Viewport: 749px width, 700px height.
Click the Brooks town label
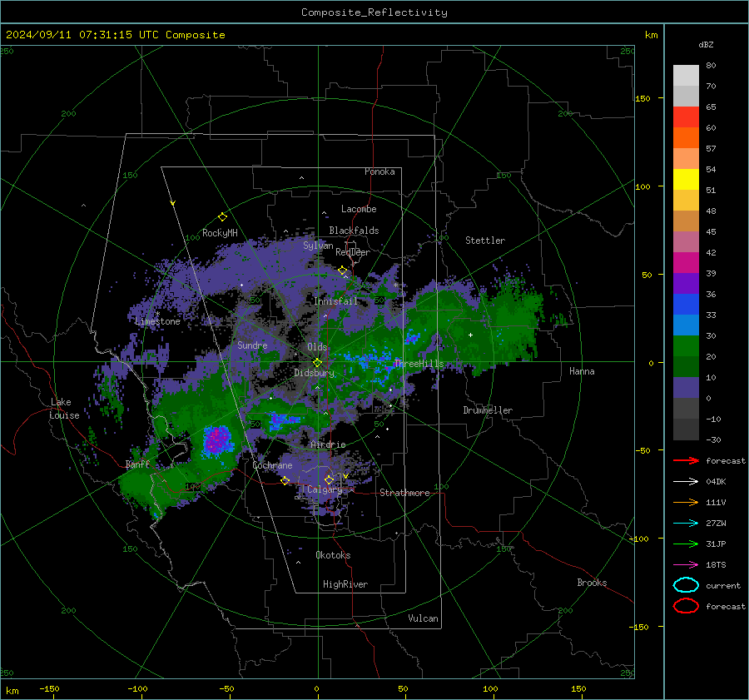click(592, 583)
